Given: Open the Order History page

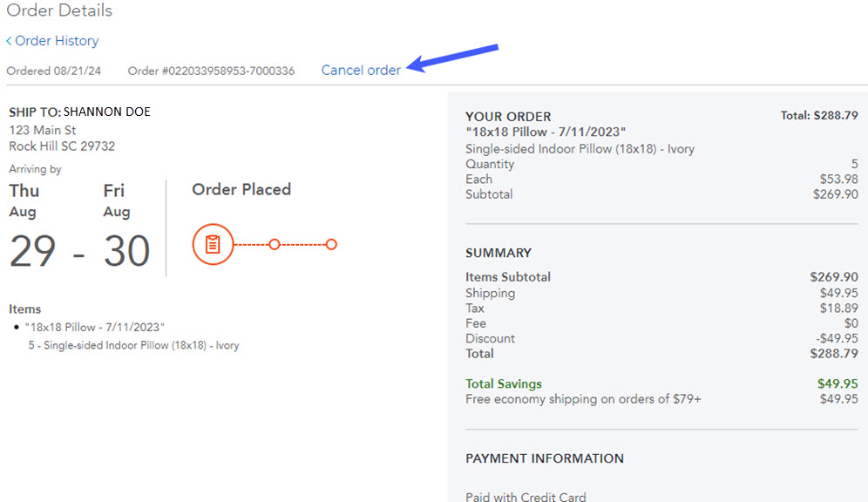Looking at the screenshot, I should click(56, 41).
